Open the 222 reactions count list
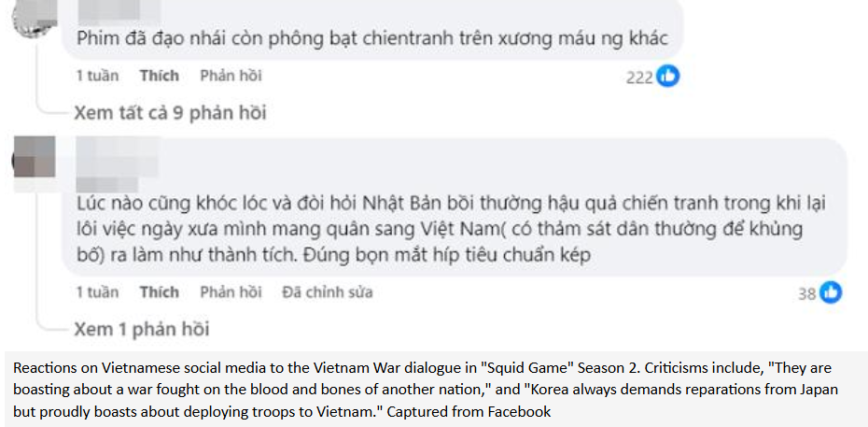This screenshot has height=427, width=868. click(640, 78)
